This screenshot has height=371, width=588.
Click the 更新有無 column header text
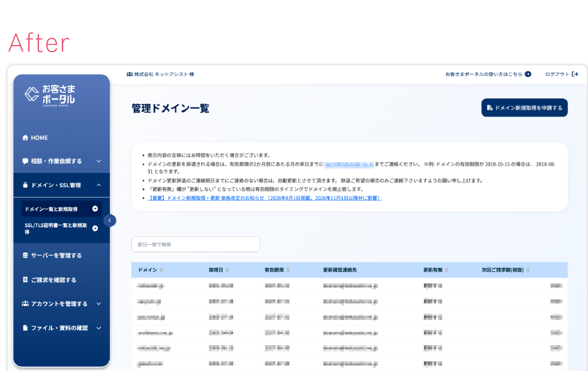click(x=433, y=270)
